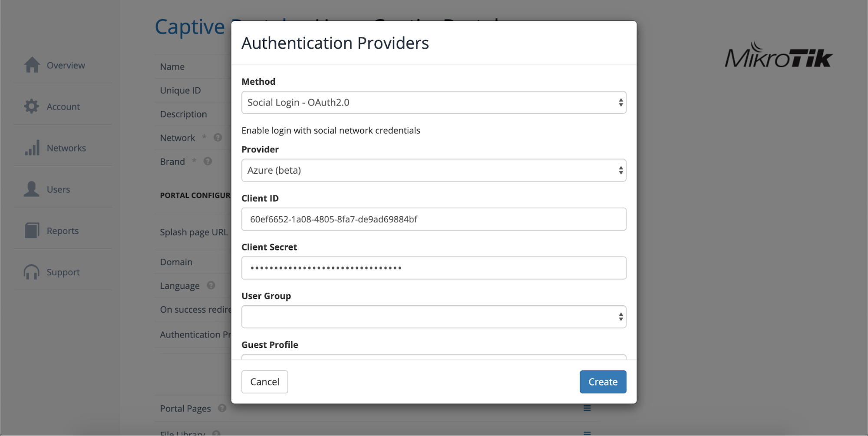Select Users in the sidebar navigation
This screenshot has height=436, width=868.
(x=31, y=189)
